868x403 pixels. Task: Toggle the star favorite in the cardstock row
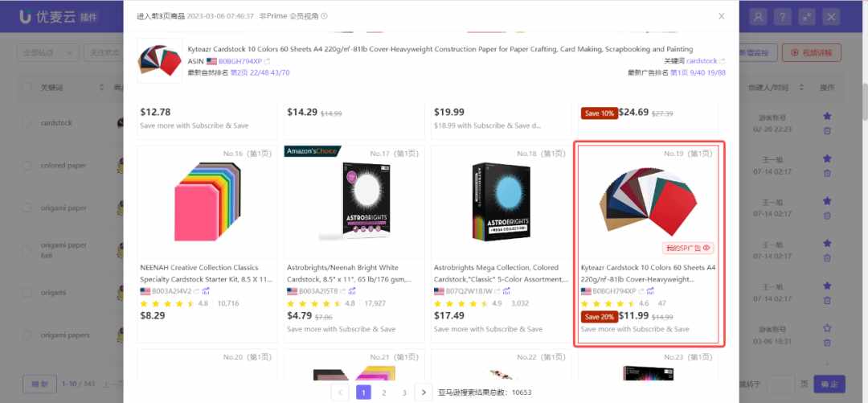click(x=827, y=117)
